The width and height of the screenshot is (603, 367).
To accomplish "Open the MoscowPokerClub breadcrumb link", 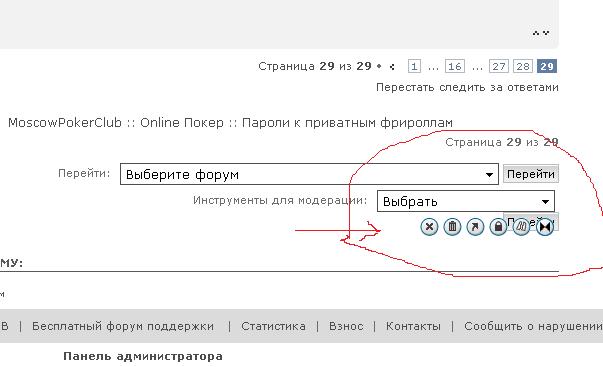I will 65,123.
